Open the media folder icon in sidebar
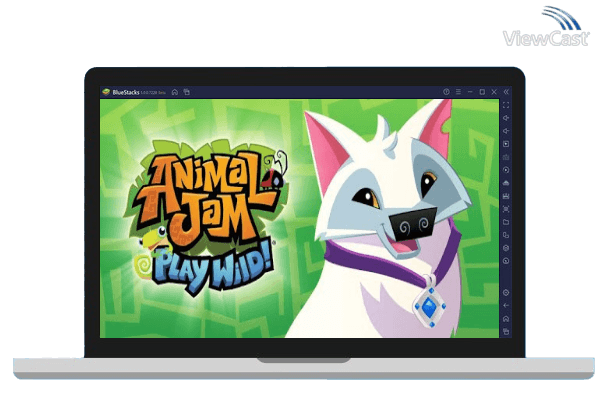 pos(506,222)
